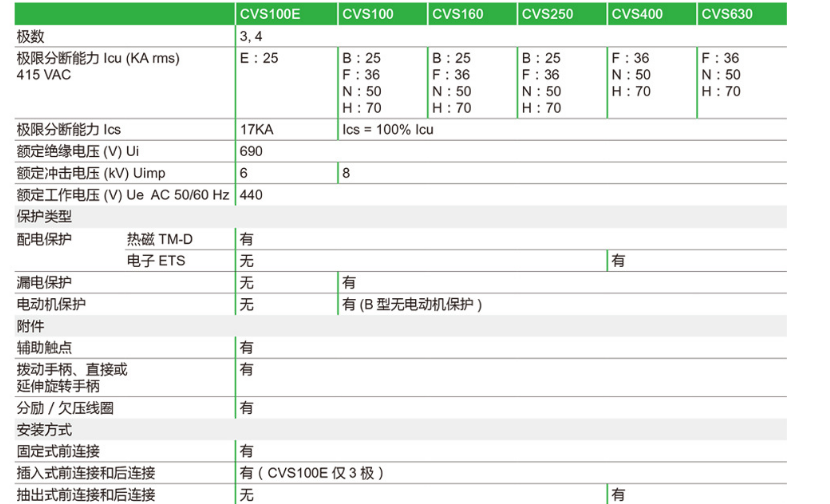Click 无 in the 抽出式前连接和后连接 row
This screenshot has width=830, height=504.
pos(247,495)
